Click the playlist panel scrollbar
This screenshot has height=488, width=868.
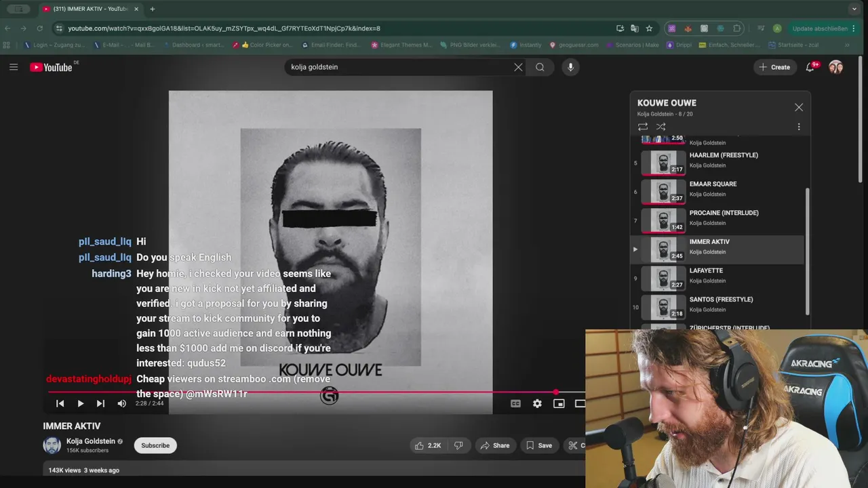(x=807, y=251)
